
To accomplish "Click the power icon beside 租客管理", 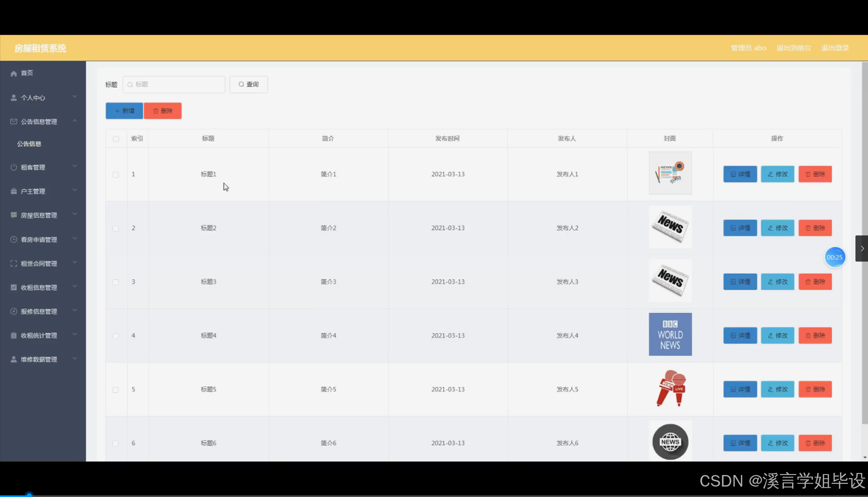I will click(x=14, y=167).
